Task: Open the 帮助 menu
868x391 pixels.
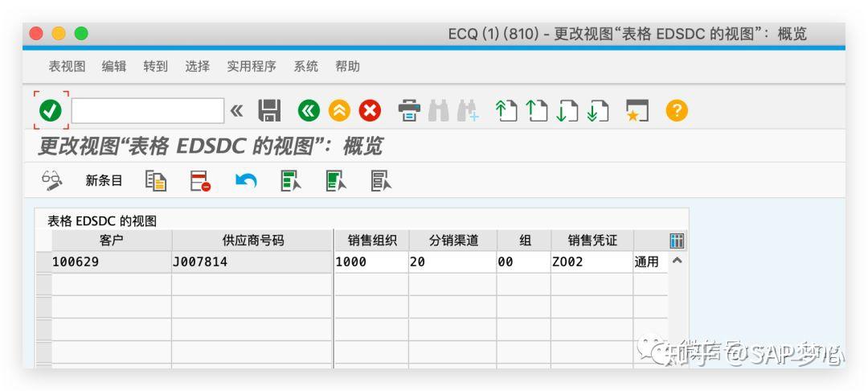Action: (x=347, y=67)
